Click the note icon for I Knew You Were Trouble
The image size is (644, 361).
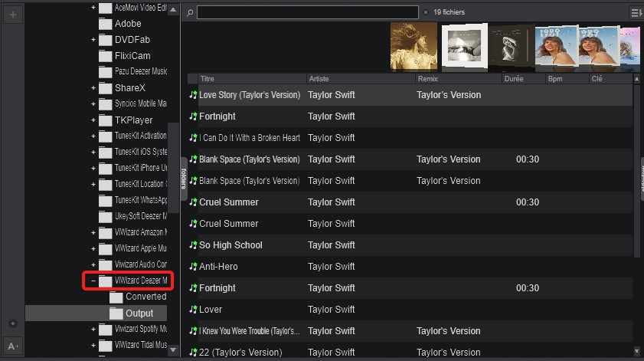coord(193,331)
